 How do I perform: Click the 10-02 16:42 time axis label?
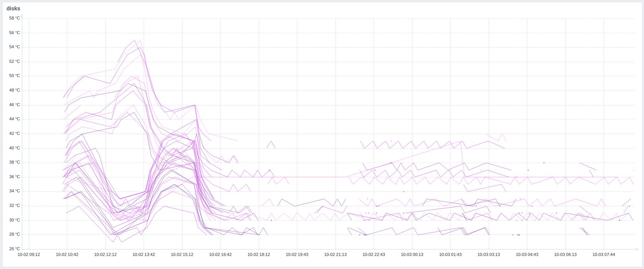point(220,254)
